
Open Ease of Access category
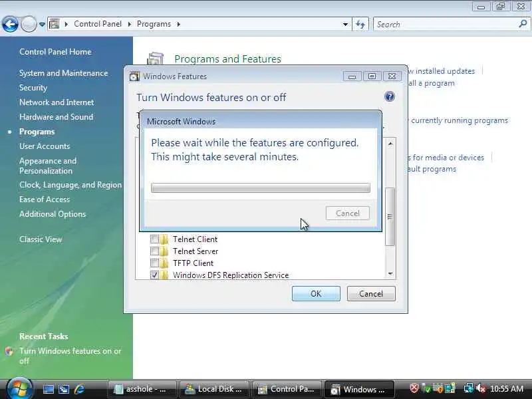click(45, 199)
